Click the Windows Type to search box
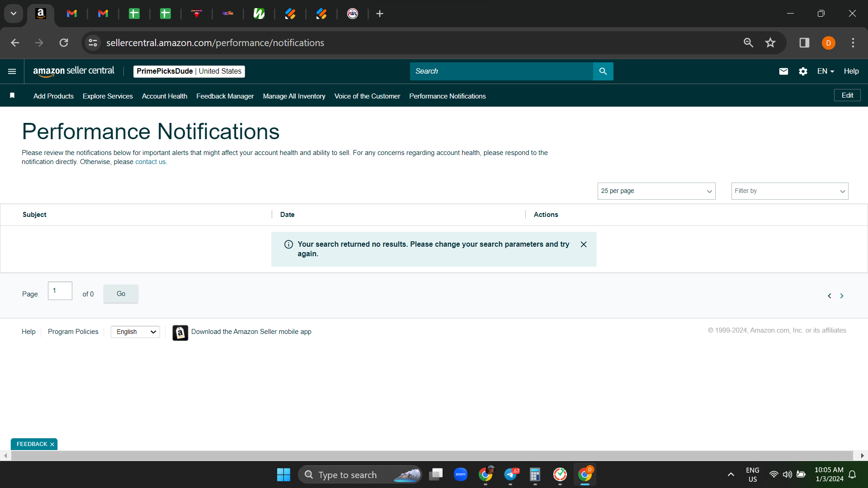 tap(360, 475)
